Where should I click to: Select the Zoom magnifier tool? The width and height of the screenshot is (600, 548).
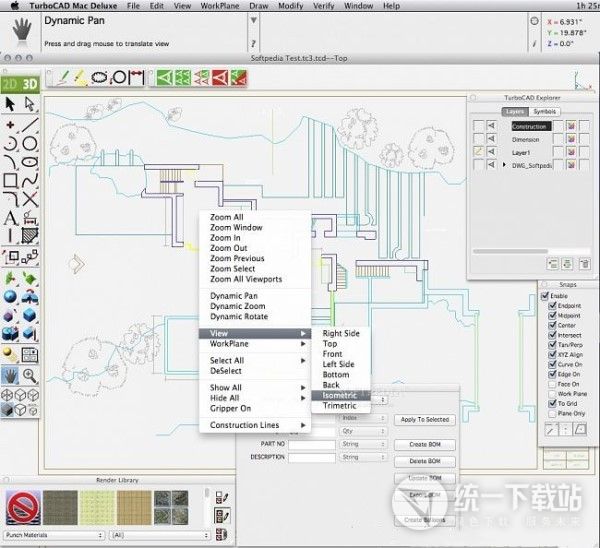point(30,376)
